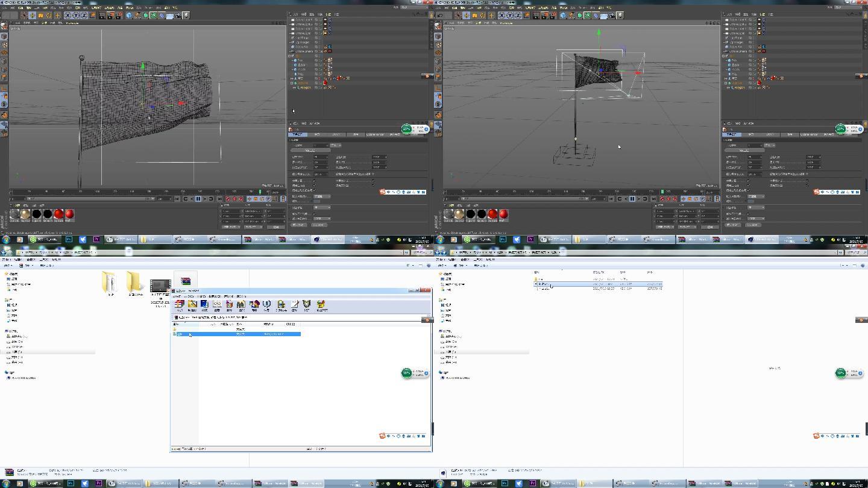Open the Help menu in WinRAR
This screenshot has width=868, height=488.
[x=241, y=296]
